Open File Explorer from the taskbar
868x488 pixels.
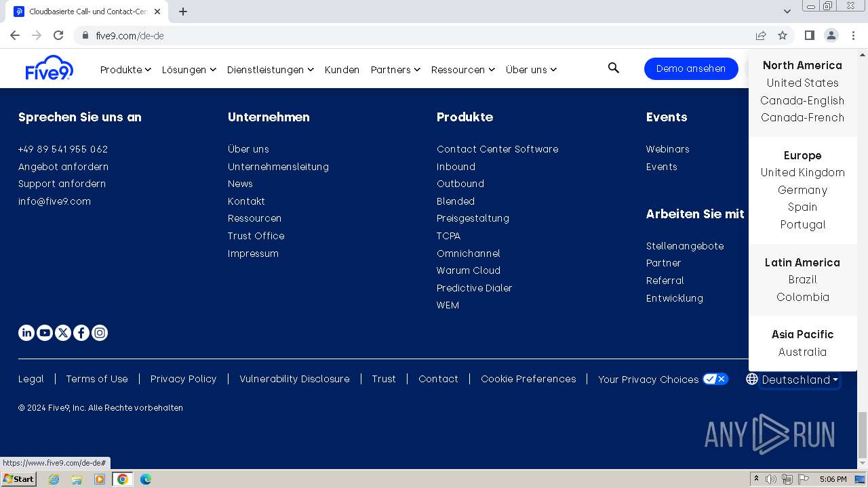click(x=77, y=479)
